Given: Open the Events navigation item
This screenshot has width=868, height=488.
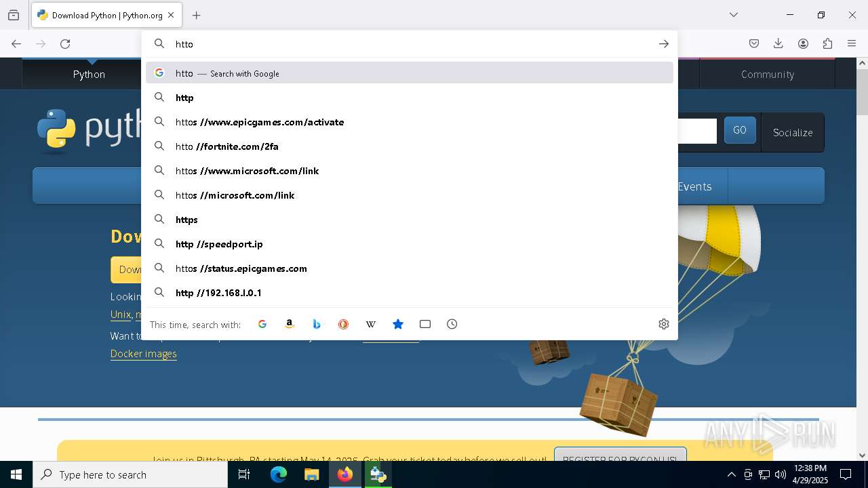Looking at the screenshot, I should tap(694, 186).
